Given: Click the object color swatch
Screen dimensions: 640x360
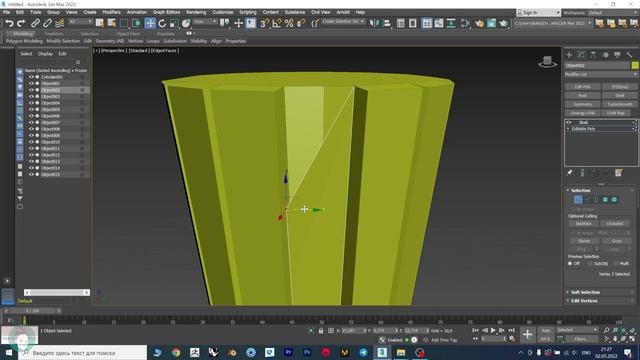Looking at the screenshot, I should pos(635,65).
